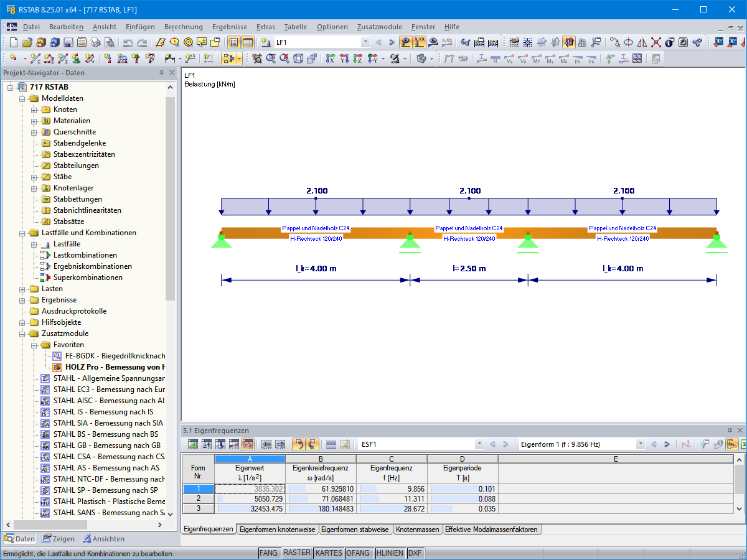Expand the Querschnitte tree node
The image size is (747, 560).
[x=34, y=132]
